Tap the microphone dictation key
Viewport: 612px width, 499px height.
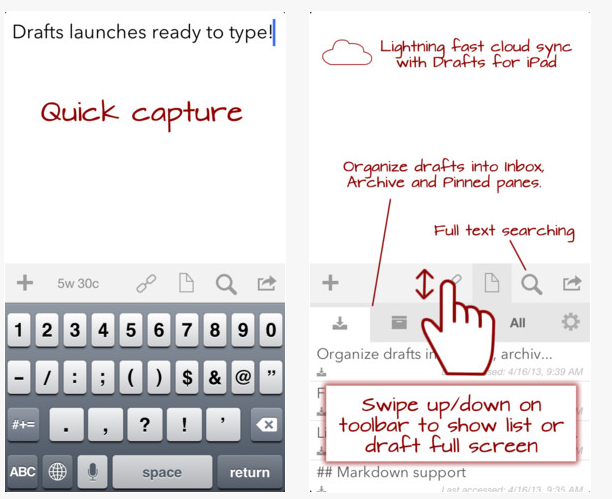point(93,472)
